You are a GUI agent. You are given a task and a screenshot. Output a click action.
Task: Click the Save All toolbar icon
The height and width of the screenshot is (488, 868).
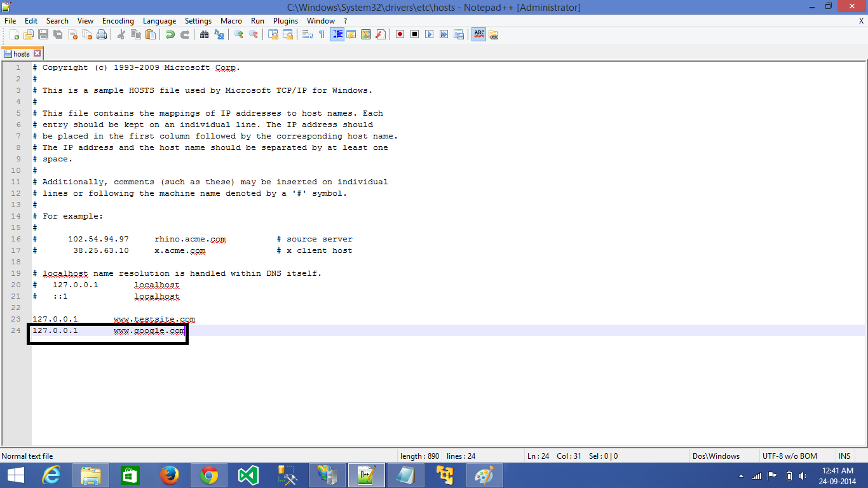58,34
